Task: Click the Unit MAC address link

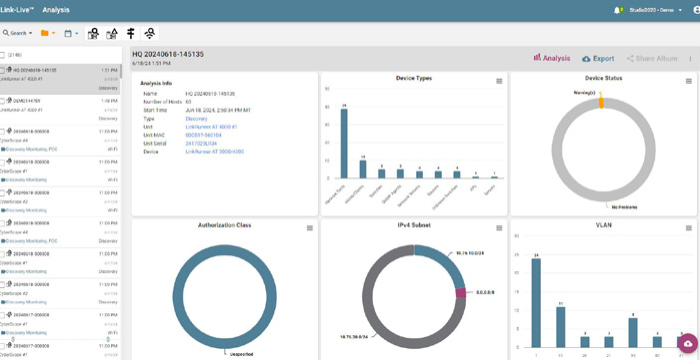Action: [204, 135]
